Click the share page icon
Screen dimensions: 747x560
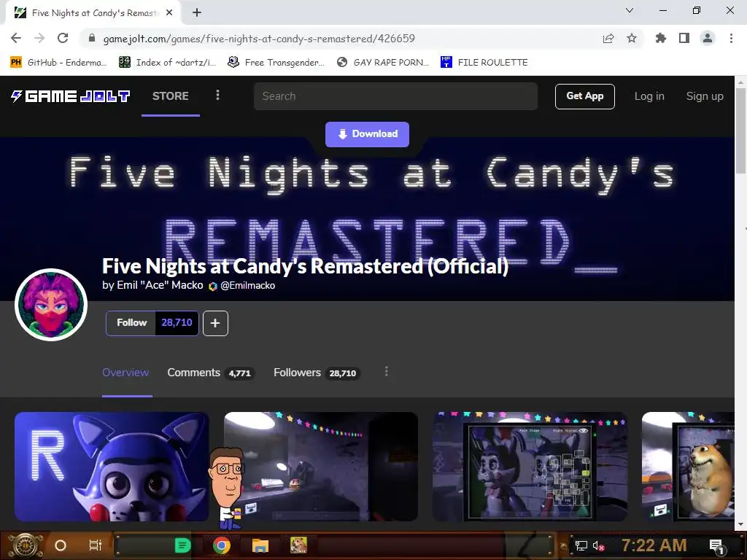click(608, 39)
